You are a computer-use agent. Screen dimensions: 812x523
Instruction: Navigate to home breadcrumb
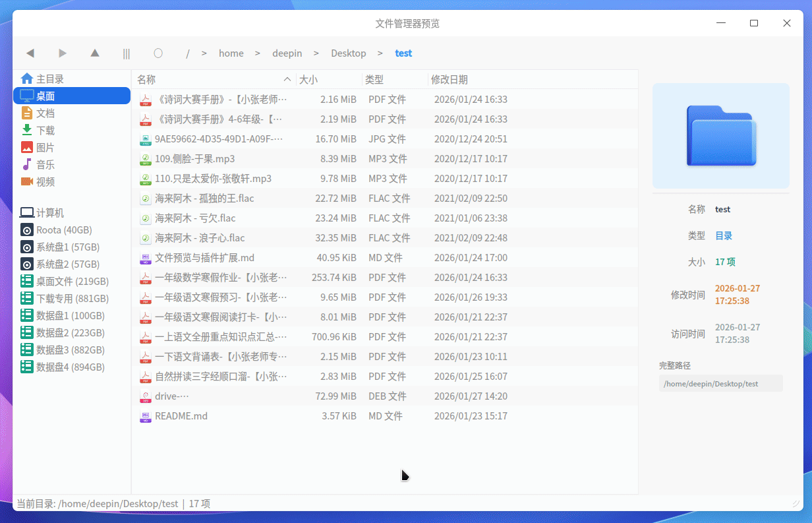click(x=231, y=53)
